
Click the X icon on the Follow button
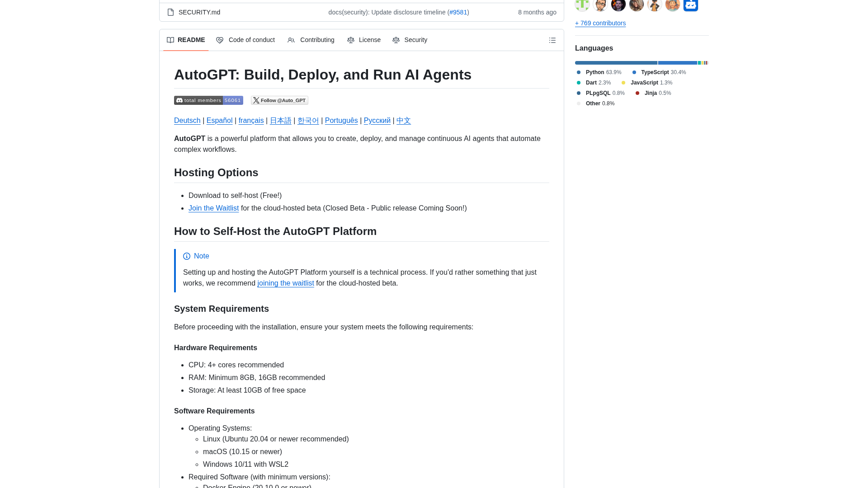click(256, 100)
